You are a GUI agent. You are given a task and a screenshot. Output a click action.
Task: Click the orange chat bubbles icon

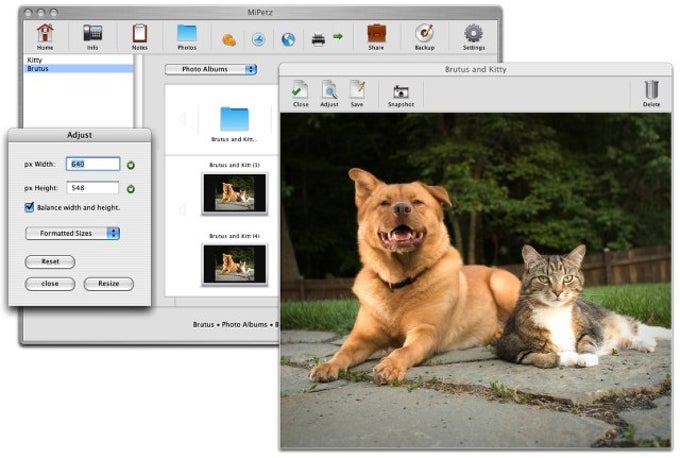point(229,40)
